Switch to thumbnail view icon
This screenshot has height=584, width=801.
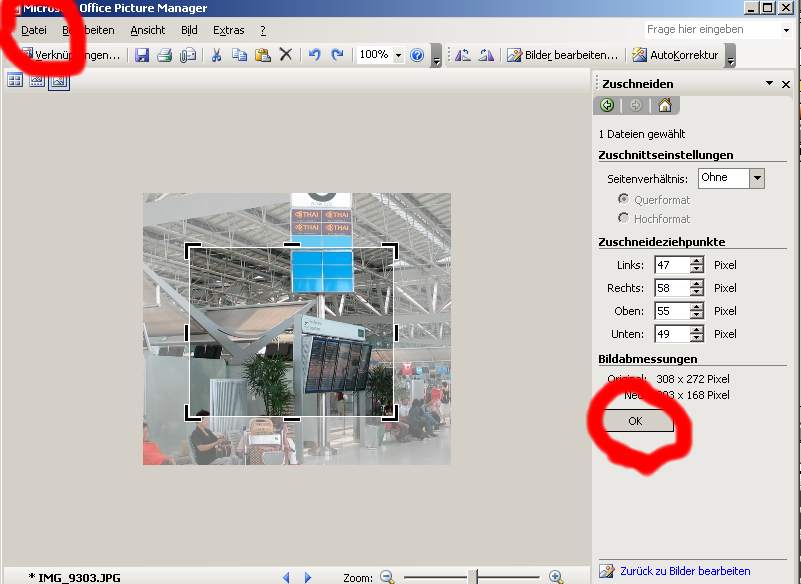15,80
